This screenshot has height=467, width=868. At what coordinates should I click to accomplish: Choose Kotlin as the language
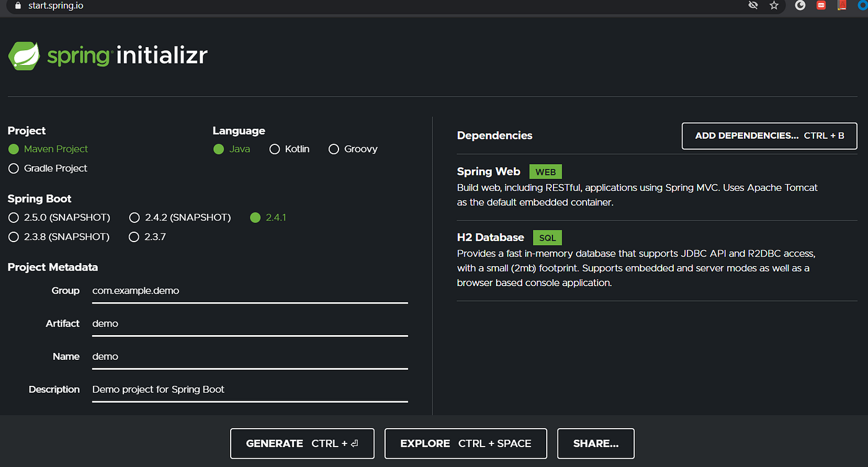[x=290, y=149]
